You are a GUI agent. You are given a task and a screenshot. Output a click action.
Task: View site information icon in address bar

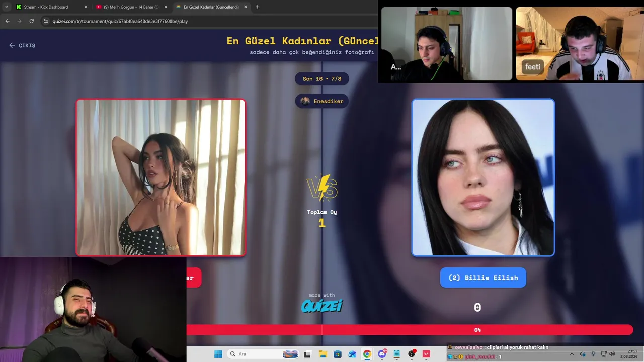(46, 21)
